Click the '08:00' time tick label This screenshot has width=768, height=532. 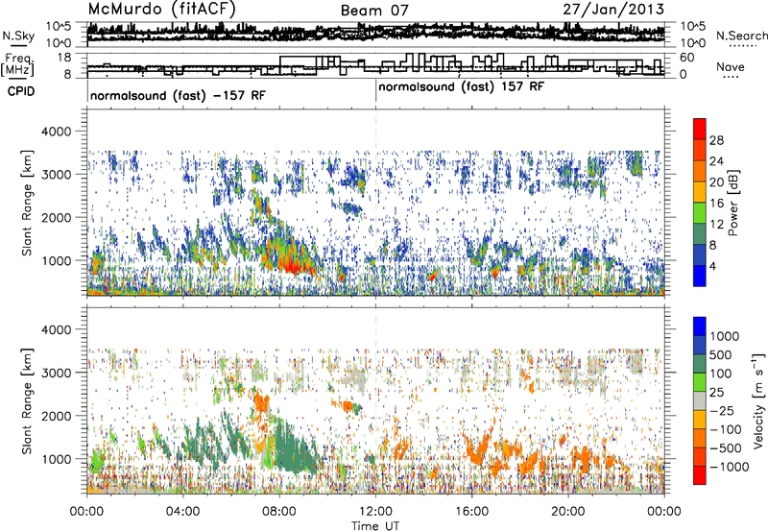[x=279, y=512]
